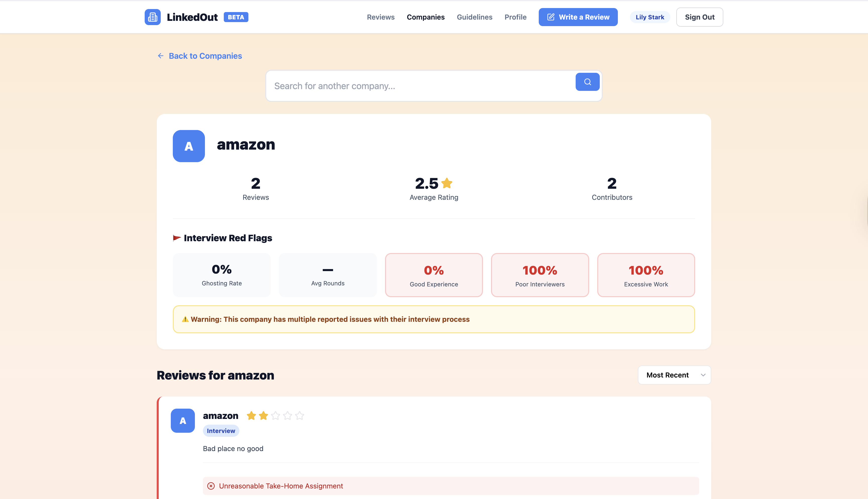Click the LinkedOut logo icon
Viewport: 868px width, 499px height.
coord(152,17)
